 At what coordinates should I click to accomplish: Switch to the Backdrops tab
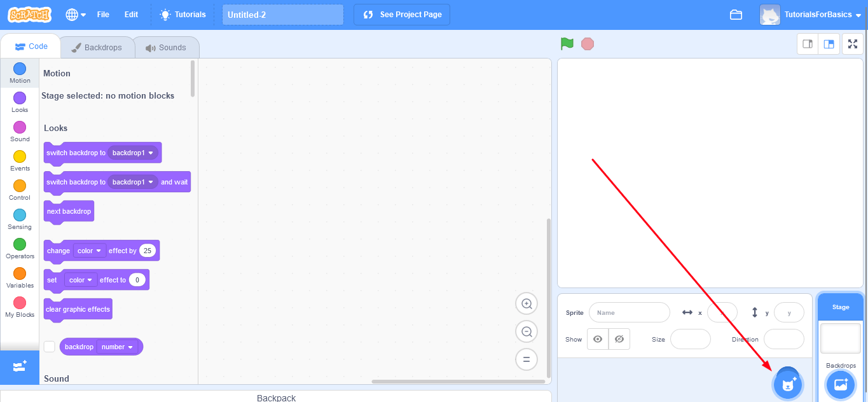coord(97,48)
